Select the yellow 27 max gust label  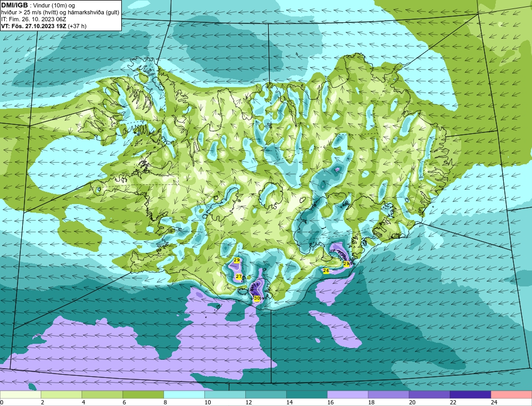[239, 276]
